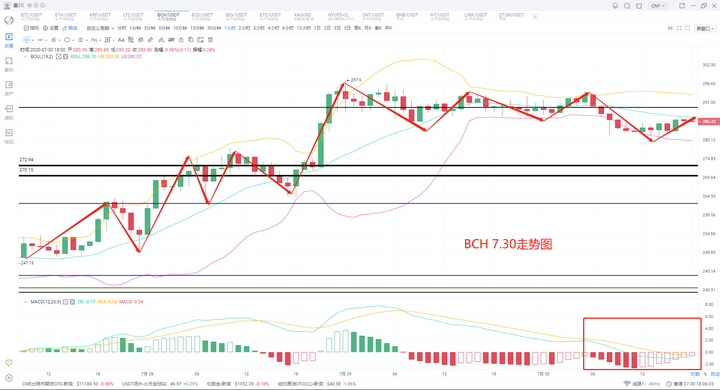Click the 272.94 horizontal line label
The image size is (720, 390).
pyautogui.click(x=26, y=160)
